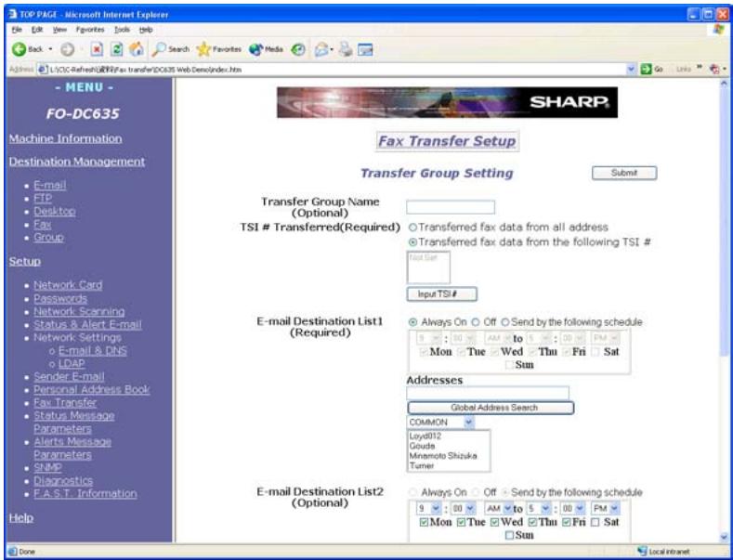Select Transferred fax data from following TSI #

pyautogui.click(x=412, y=242)
